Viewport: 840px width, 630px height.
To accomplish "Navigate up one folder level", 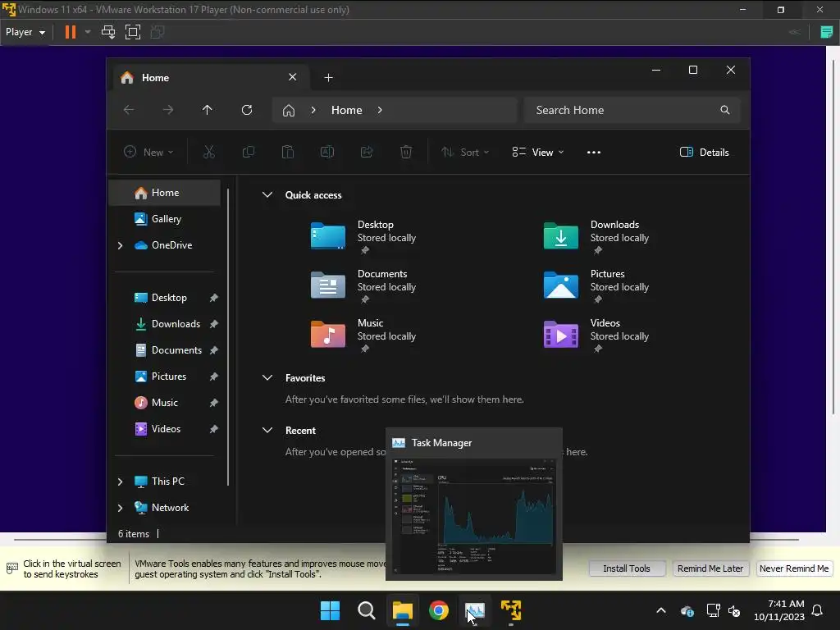I will [208, 110].
